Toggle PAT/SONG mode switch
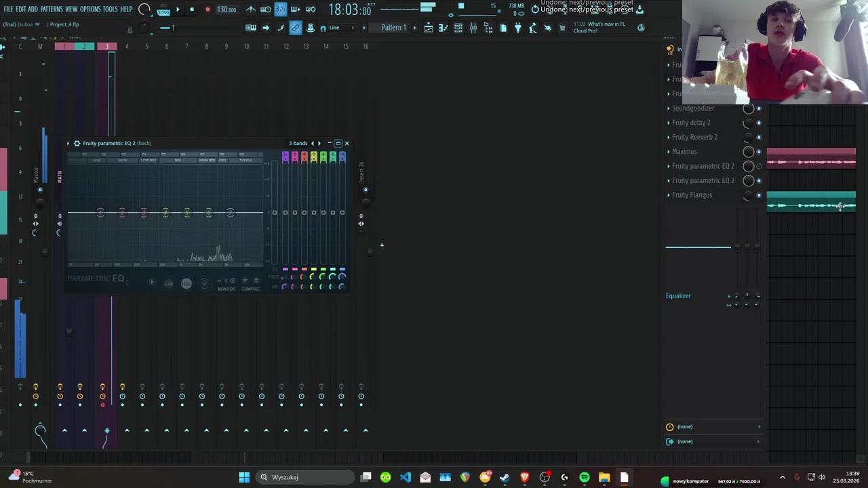The height and width of the screenshot is (488, 868). tap(163, 9)
